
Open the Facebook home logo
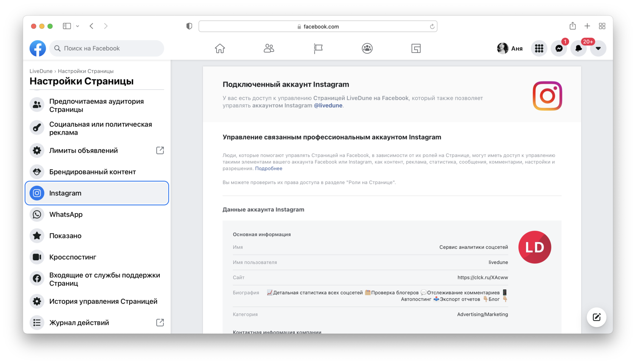37,48
